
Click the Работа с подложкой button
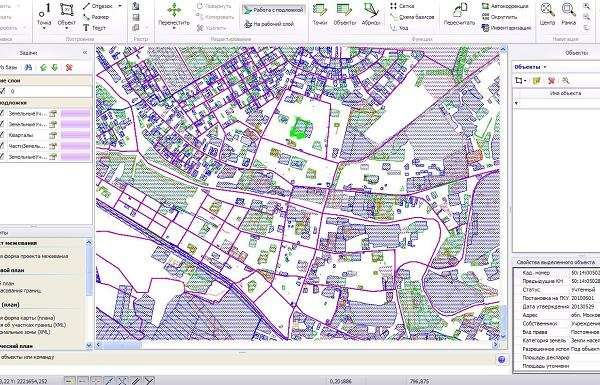(x=274, y=10)
